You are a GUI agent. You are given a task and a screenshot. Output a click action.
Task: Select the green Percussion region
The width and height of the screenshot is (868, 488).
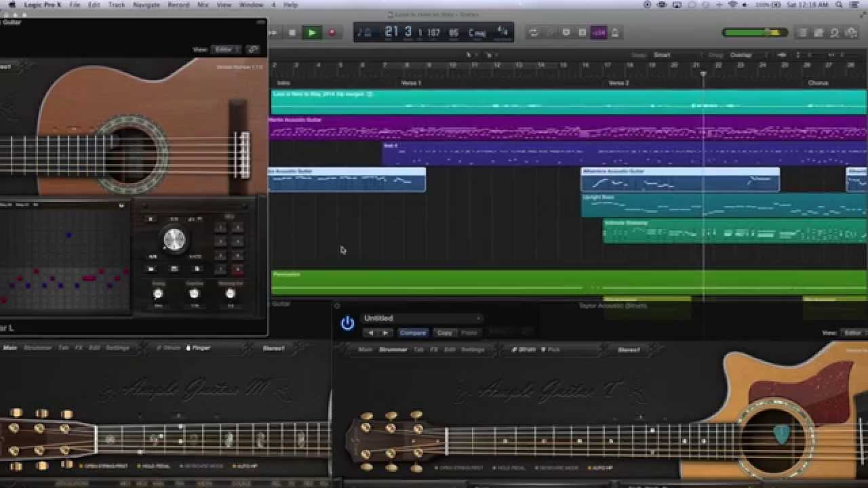click(x=568, y=283)
